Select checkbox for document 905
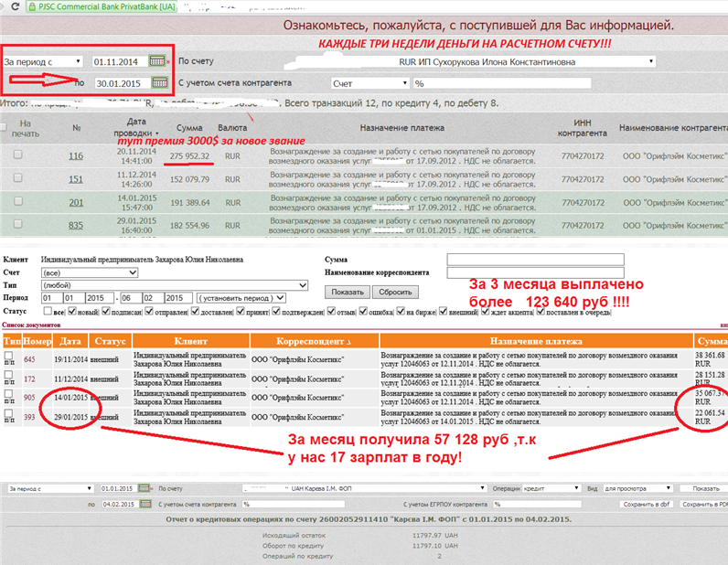Image resolution: width=728 pixels, height=565 pixels. point(8,394)
